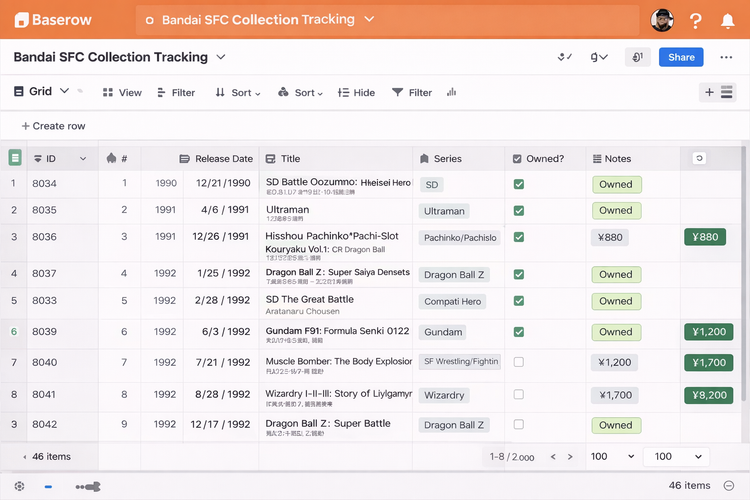Uncheck Owned for SD The Great Battle

[518, 300]
